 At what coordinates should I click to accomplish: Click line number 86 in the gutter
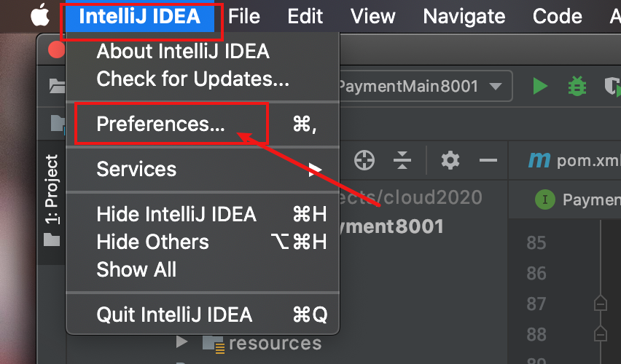pos(536,274)
